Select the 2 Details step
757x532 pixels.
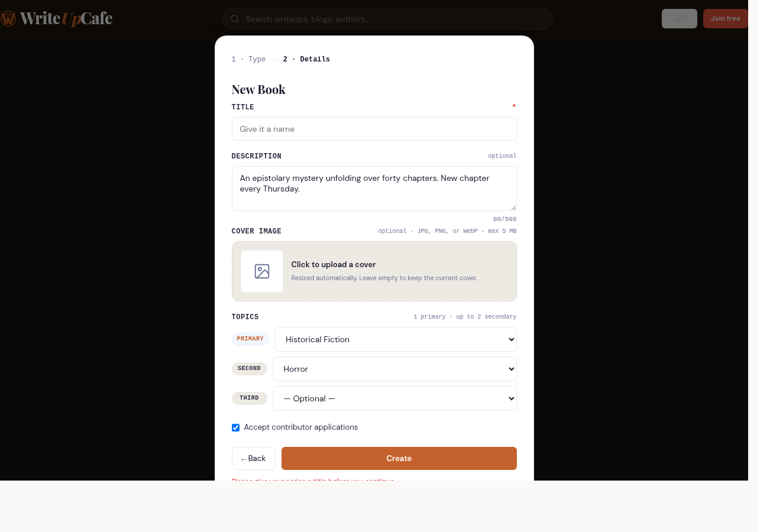(306, 59)
